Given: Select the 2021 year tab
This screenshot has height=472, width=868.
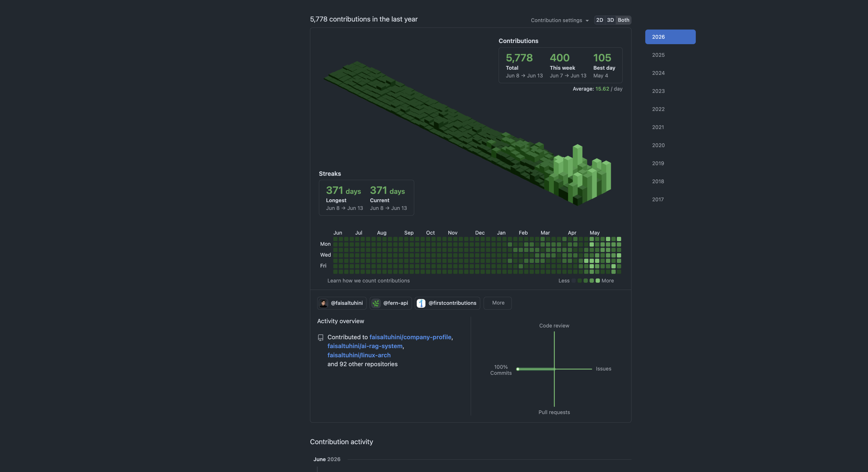Looking at the screenshot, I should pyautogui.click(x=670, y=127).
